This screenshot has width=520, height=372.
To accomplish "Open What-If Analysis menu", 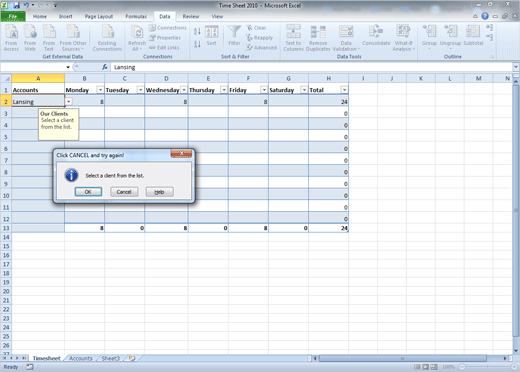I will pyautogui.click(x=403, y=38).
